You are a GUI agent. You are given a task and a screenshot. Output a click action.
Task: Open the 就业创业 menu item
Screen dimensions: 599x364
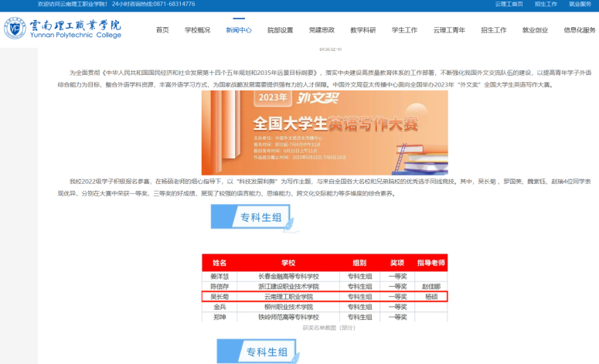pyautogui.click(x=535, y=30)
